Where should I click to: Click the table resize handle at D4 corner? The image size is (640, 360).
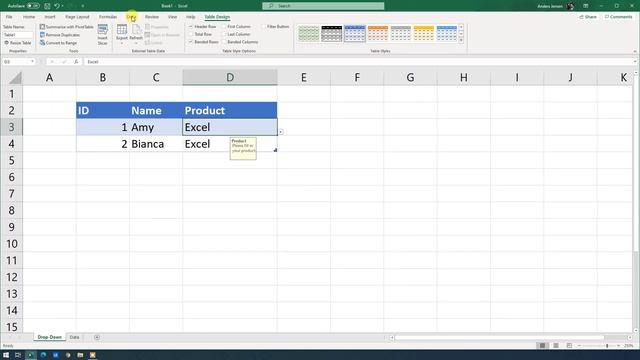[276, 150]
